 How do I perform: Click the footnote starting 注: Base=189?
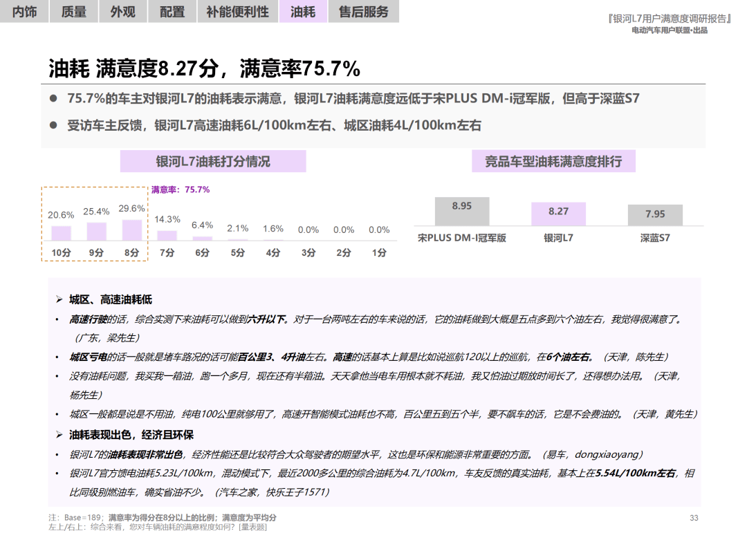(163, 518)
